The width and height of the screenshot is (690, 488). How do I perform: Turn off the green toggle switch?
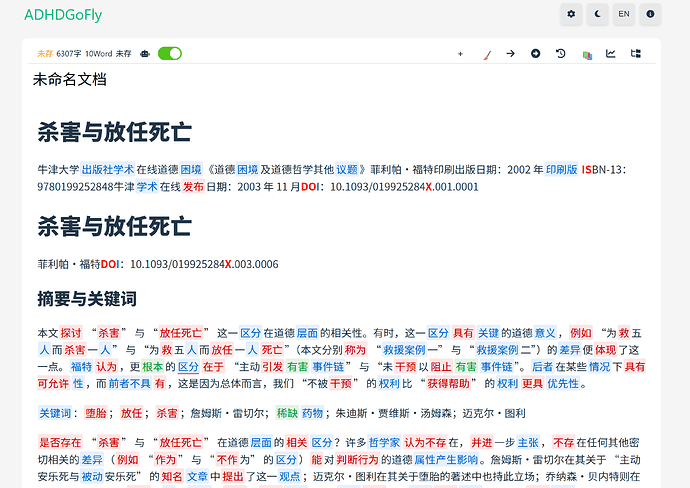click(x=170, y=54)
